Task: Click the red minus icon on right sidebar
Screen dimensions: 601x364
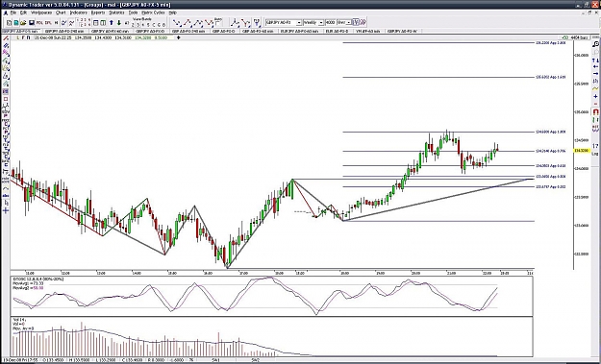Action: pyautogui.click(x=595, y=104)
